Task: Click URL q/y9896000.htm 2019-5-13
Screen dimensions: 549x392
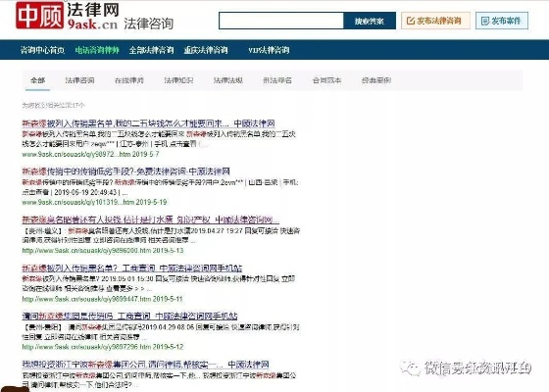Action: (x=103, y=250)
